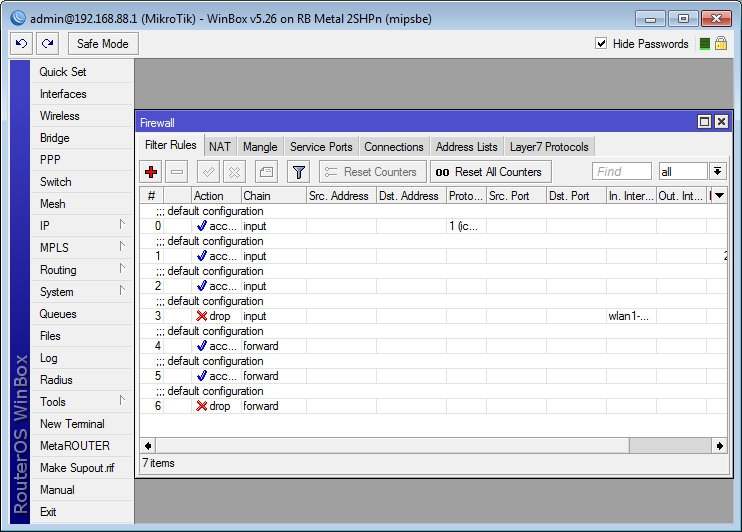Open the Layer7 Protocols tab

549,147
